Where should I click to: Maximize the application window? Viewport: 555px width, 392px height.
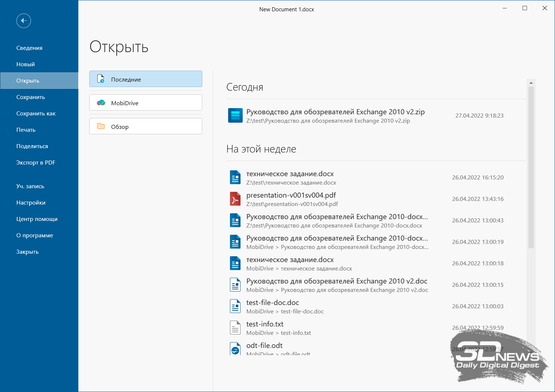click(525, 8)
